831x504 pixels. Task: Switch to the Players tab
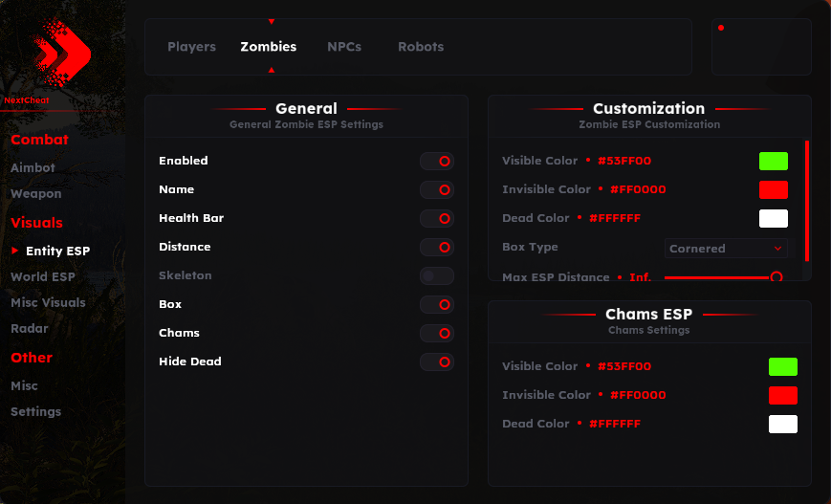click(x=192, y=47)
